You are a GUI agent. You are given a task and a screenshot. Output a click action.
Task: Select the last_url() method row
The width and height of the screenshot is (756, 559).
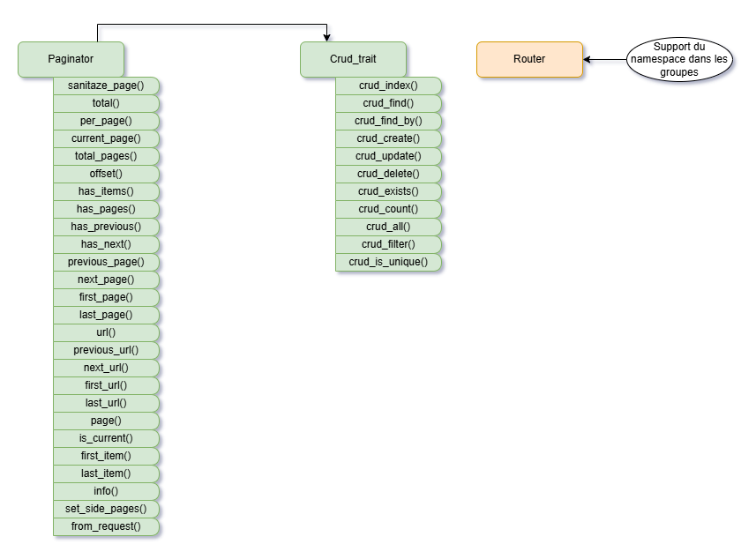pyautogui.click(x=106, y=403)
